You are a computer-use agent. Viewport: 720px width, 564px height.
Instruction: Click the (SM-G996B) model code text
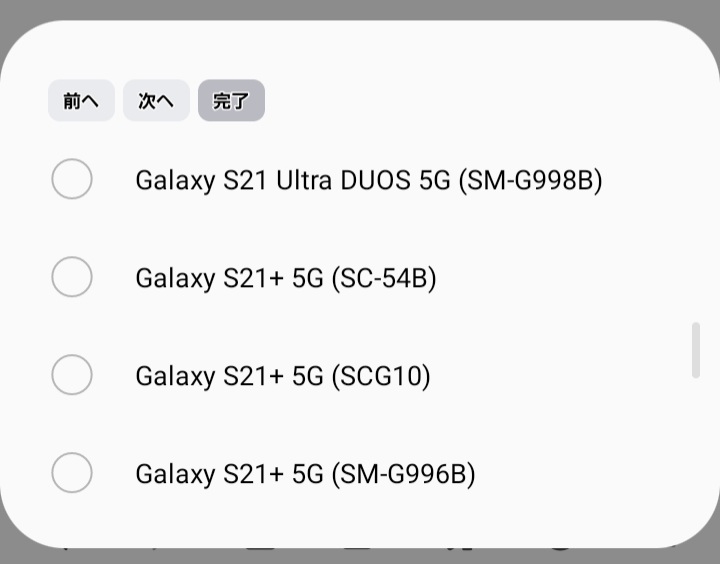click(404, 474)
